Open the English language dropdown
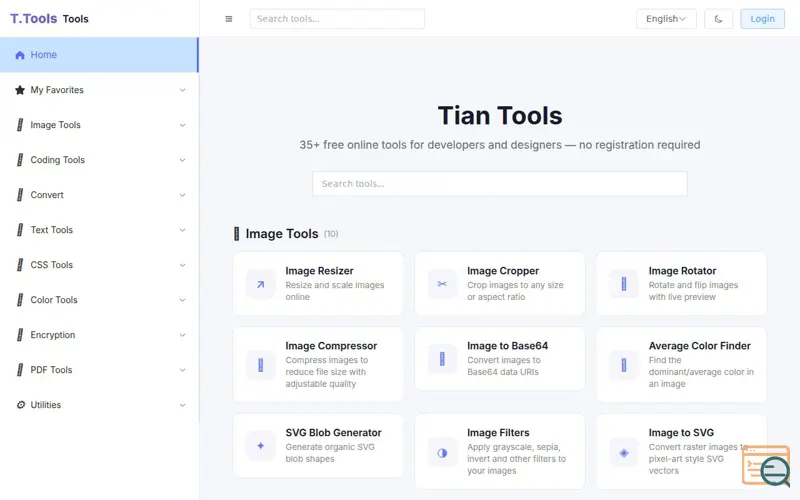This screenshot has width=800, height=500. [x=666, y=19]
